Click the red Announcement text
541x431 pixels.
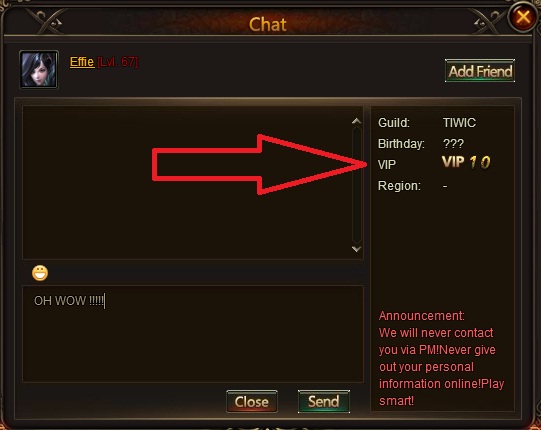[442, 358]
